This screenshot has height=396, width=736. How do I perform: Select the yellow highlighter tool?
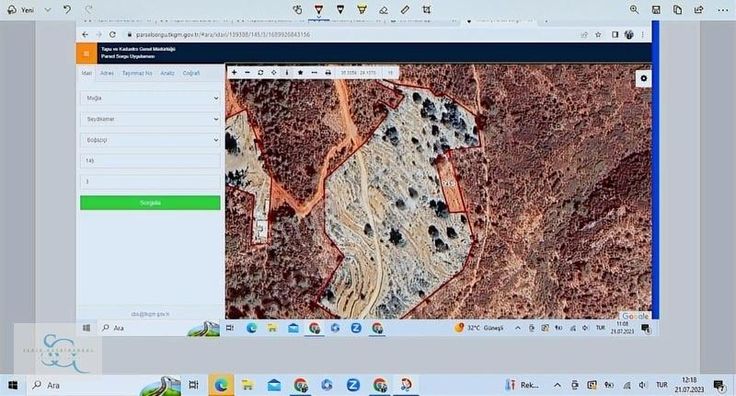[362, 9]
